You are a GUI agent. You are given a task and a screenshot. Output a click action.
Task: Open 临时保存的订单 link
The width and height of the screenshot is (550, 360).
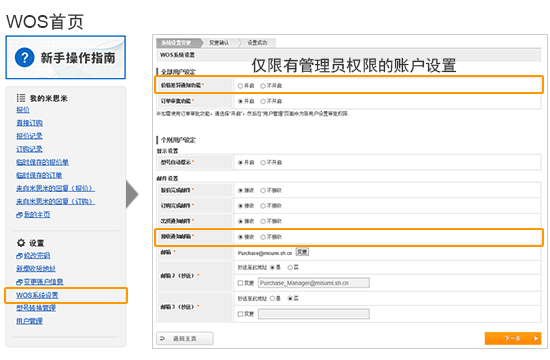(39, 175)
